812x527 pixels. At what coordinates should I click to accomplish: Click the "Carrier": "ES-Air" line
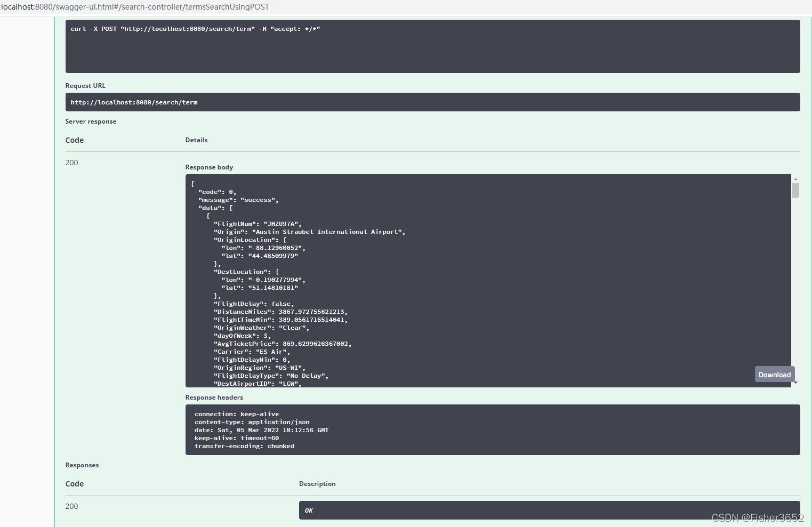[252, 352]
